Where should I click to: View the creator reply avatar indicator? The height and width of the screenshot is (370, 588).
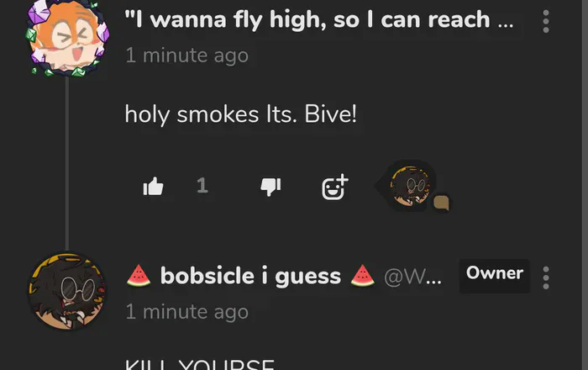click(x=409, y=185)
